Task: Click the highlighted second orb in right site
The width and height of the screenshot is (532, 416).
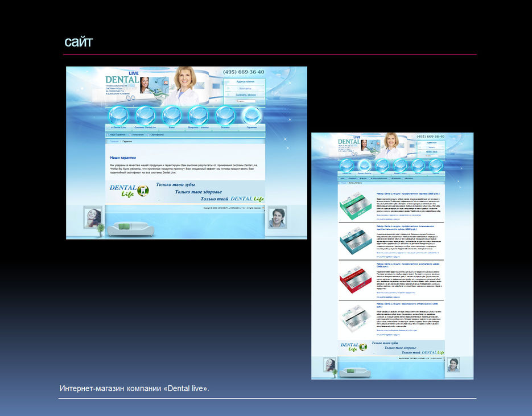Action: [x=364, y=166]
